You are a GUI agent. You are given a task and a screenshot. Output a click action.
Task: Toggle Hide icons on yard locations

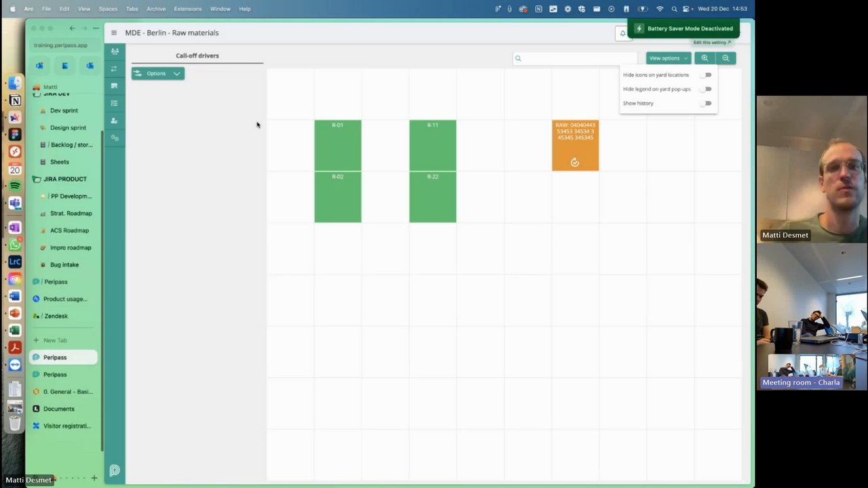click(x=707, y=75)
